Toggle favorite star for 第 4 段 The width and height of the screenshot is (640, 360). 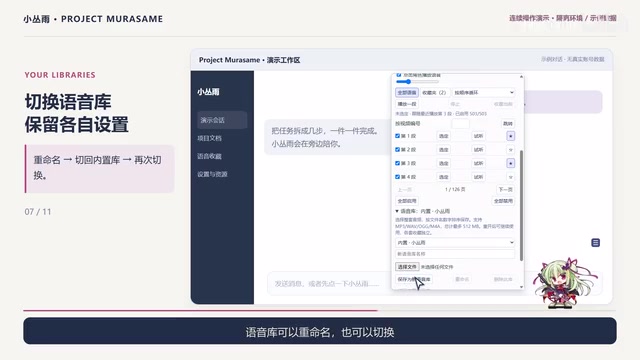[510, 177]
